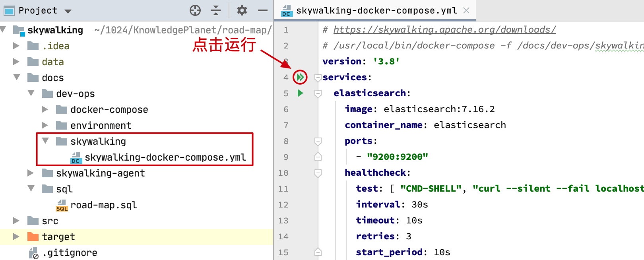Run all services with double-arrow gutter icon

300,77
